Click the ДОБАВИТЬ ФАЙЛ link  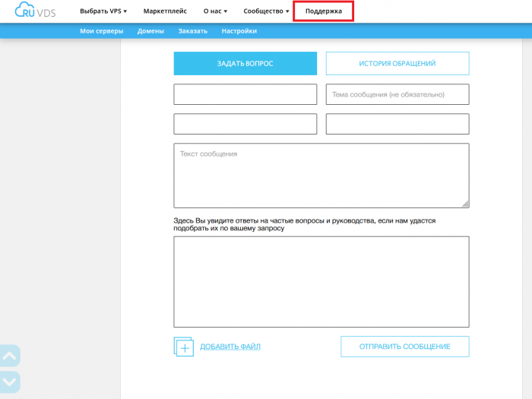(x=230, y=347)
